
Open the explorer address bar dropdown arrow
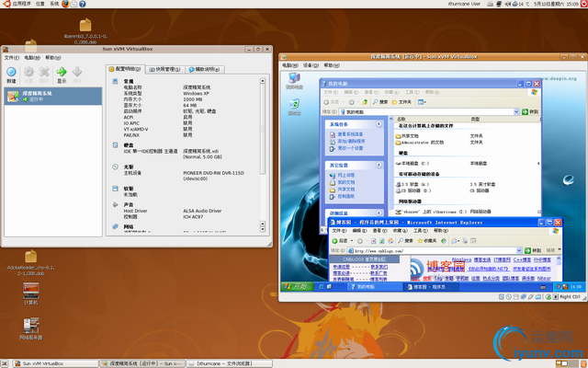tap(516, 112)
